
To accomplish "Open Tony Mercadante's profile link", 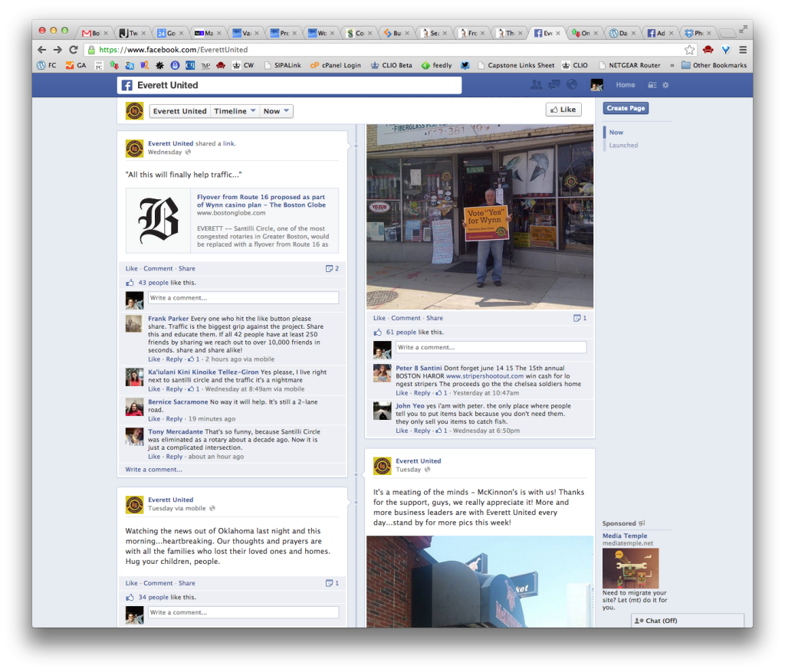I will tap(176, 431).
